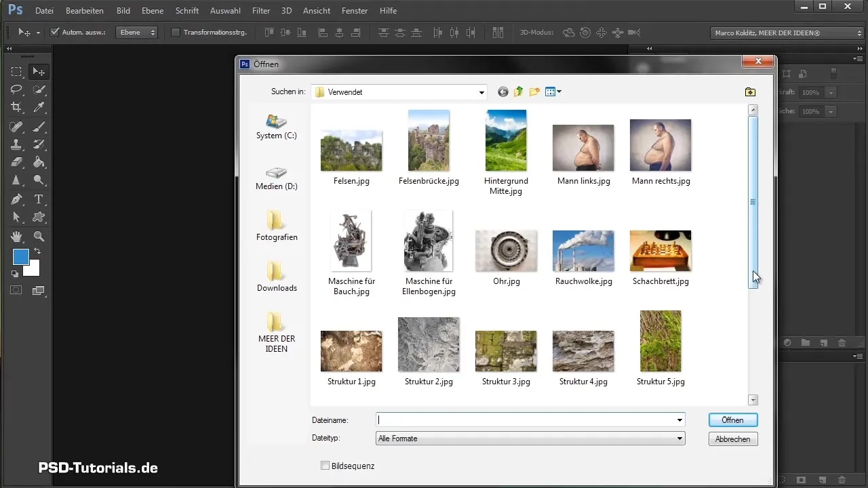The height and width of the screenshot is (488, 868).
Task: Toggle Quick Mask mode
Action: pos(17,290)
